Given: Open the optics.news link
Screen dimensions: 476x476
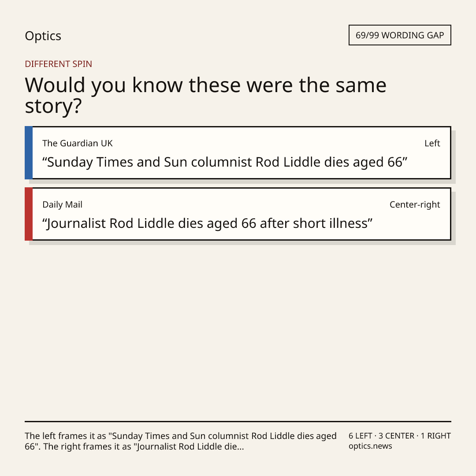Looking at the screenshot, I should tap(370, 446).
